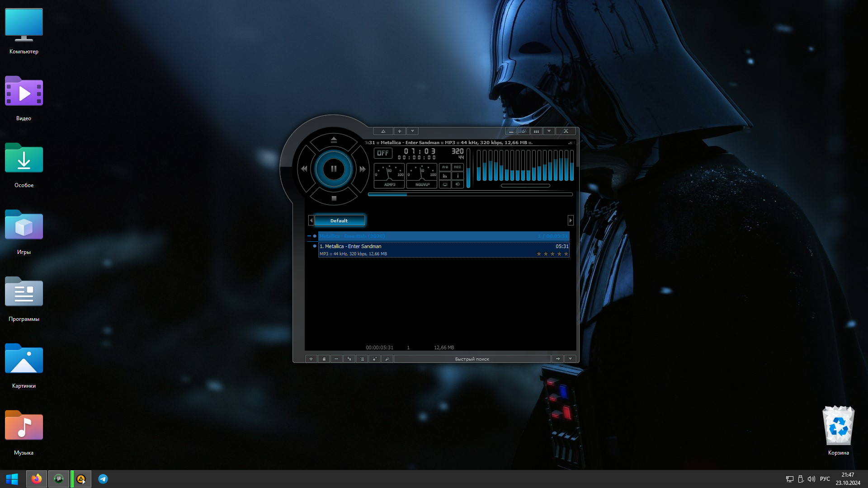Click the playlist page icon next to plus
Image resolution: width=868 pixels, height=488 pixels.
click(324, 359)
